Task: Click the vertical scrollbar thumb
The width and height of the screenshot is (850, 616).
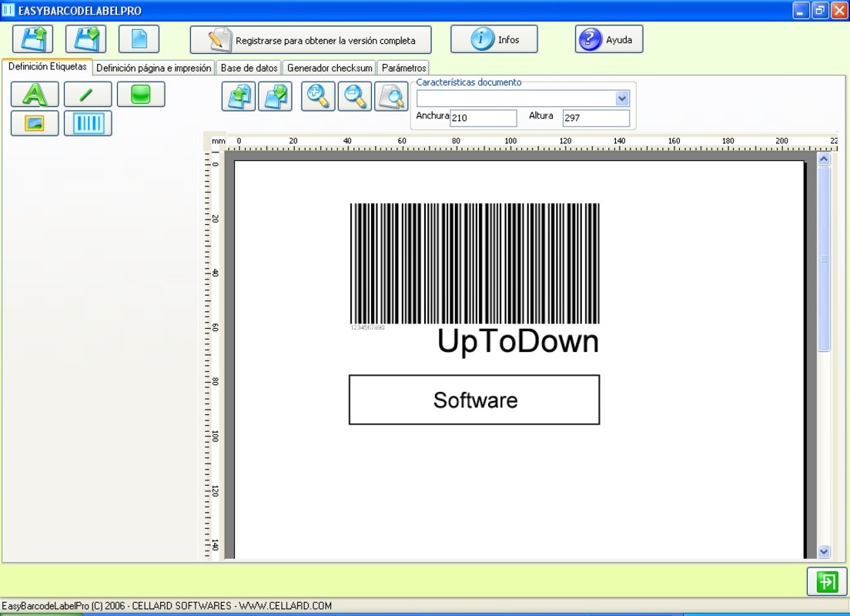Action: 824,259
